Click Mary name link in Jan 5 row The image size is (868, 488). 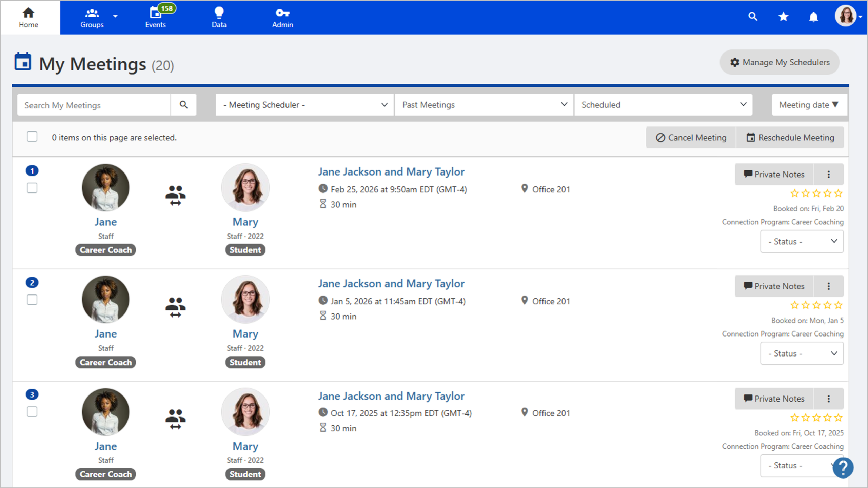click(x=245, y=334)
